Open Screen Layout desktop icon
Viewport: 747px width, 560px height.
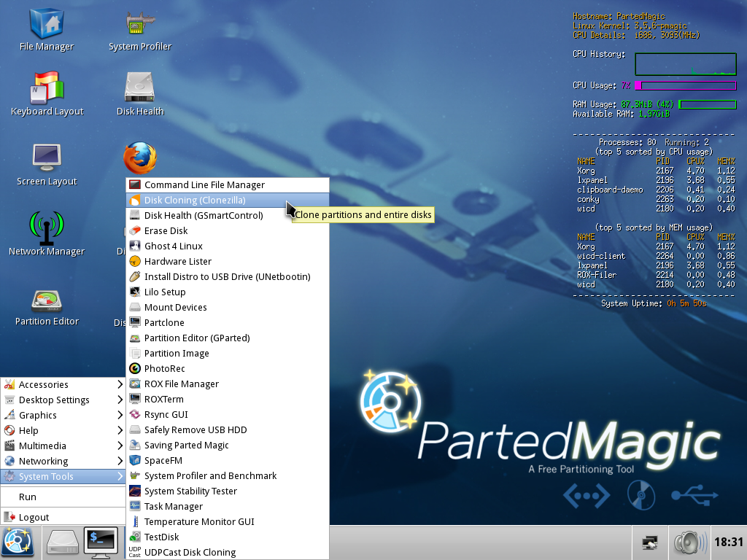[x=47, y=164]
